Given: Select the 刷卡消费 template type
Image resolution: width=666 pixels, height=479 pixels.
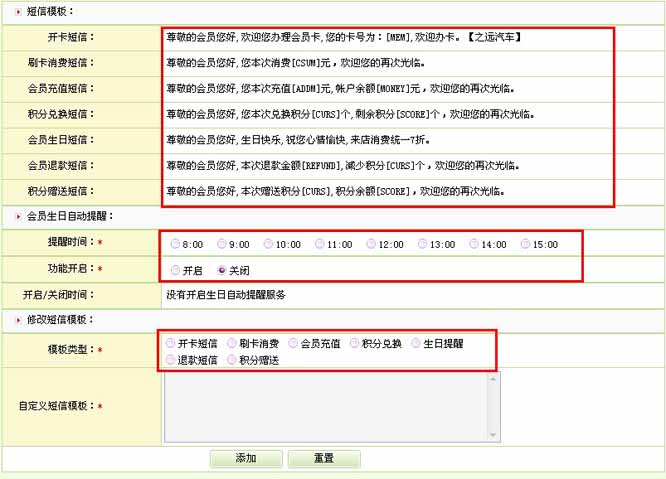Looking at the screenshot, I should pos(233,343).
